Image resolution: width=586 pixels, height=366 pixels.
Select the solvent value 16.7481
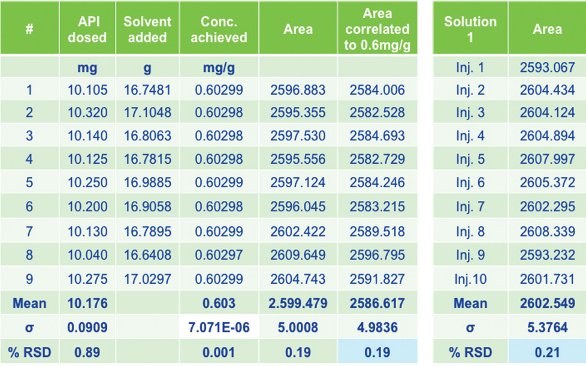pyautogui.click(x=148, y=90)
